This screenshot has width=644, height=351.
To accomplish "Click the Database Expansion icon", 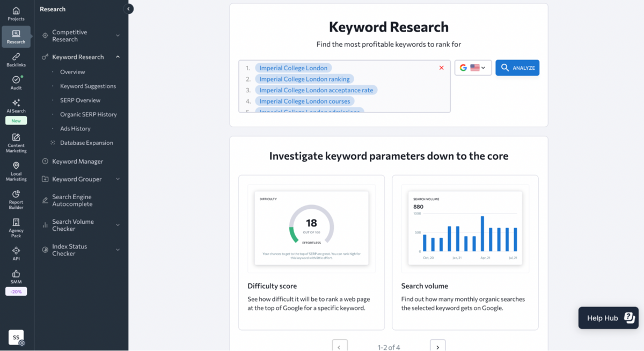I will pos(53,143).
